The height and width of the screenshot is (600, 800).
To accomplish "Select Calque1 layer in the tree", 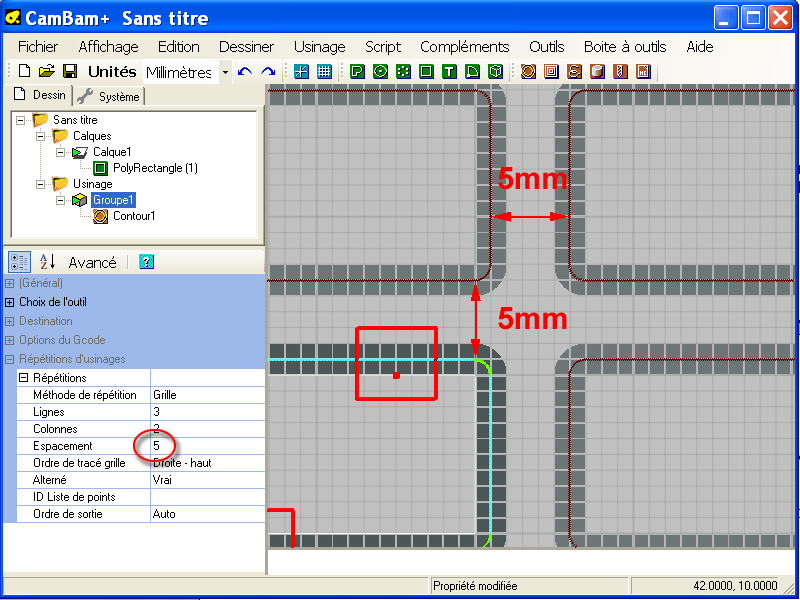I will [112, 152].
